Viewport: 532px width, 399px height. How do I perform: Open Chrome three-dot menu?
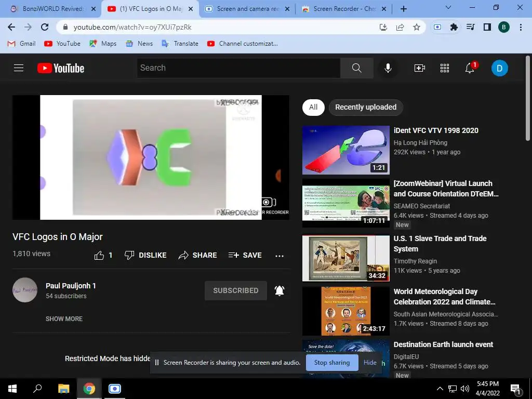coord(521,27)
